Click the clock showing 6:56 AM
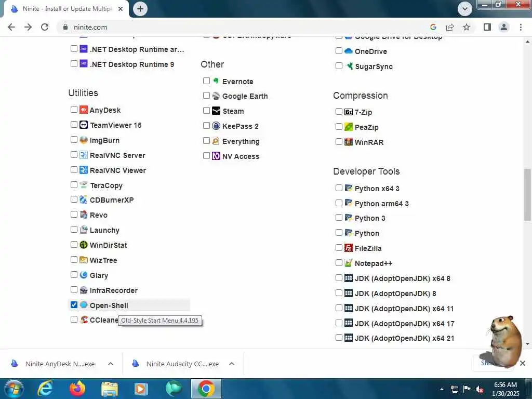The width and height of the screenshot is (532, 399). click(x=505, y=385)
